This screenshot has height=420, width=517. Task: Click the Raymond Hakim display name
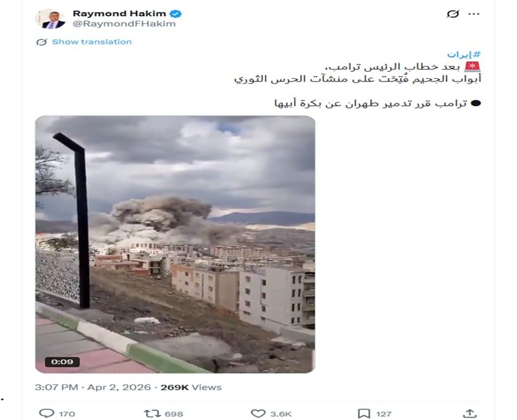(119, 14)
